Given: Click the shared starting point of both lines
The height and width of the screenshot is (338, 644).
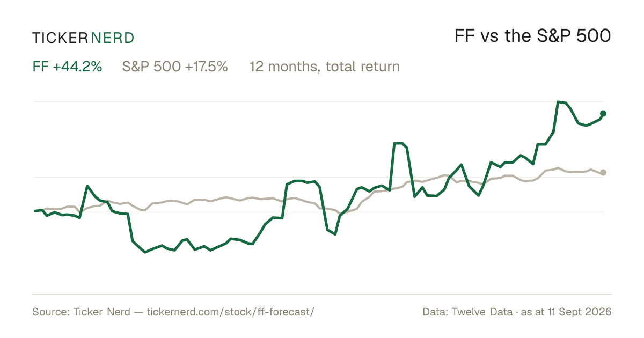Looking at the screenshot, I should click(35, 211).
